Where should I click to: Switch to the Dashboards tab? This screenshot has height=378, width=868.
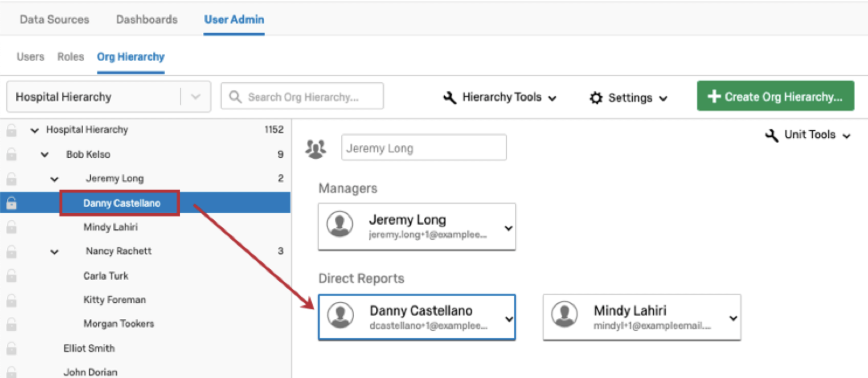tap(147, 20)
